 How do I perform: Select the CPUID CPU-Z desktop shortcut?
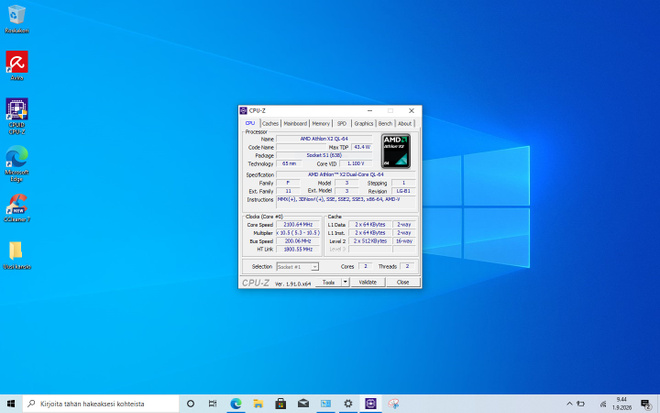[17, 116]
